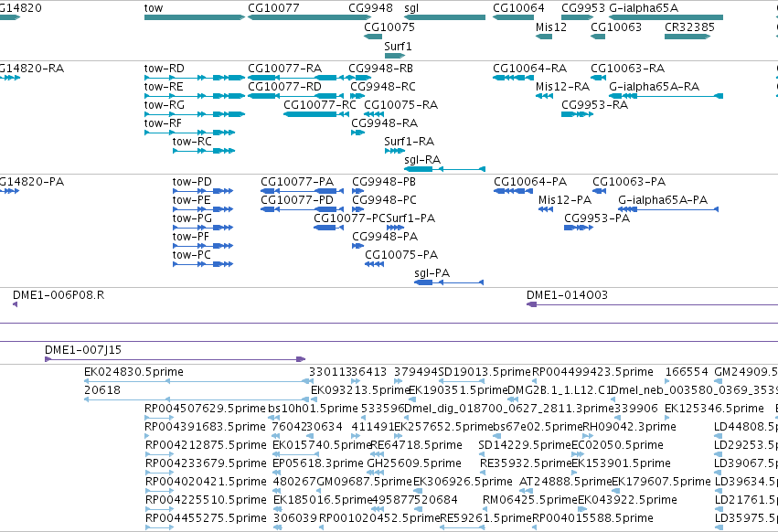Select EST alignment RP004455275.5prime

click(159, 527)
